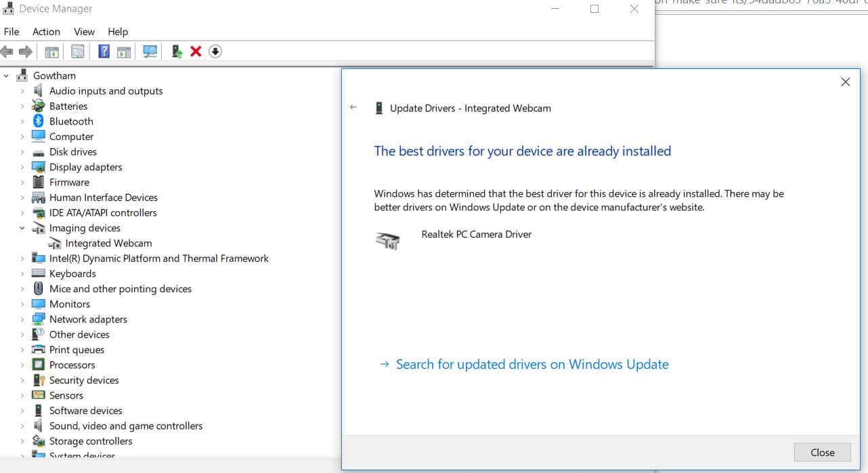
Task: Expand the Computer node
Action: coord(22,137)
